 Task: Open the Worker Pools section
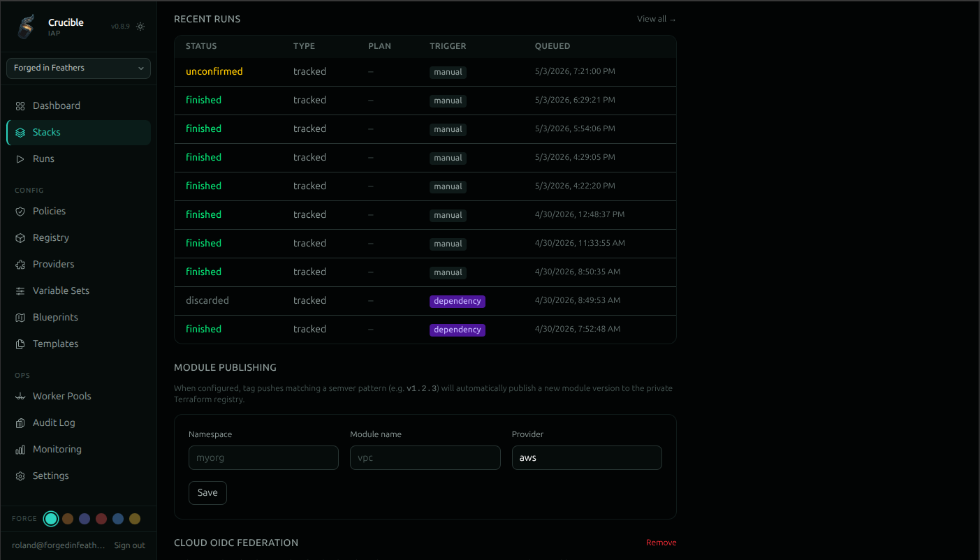(78, 396)
